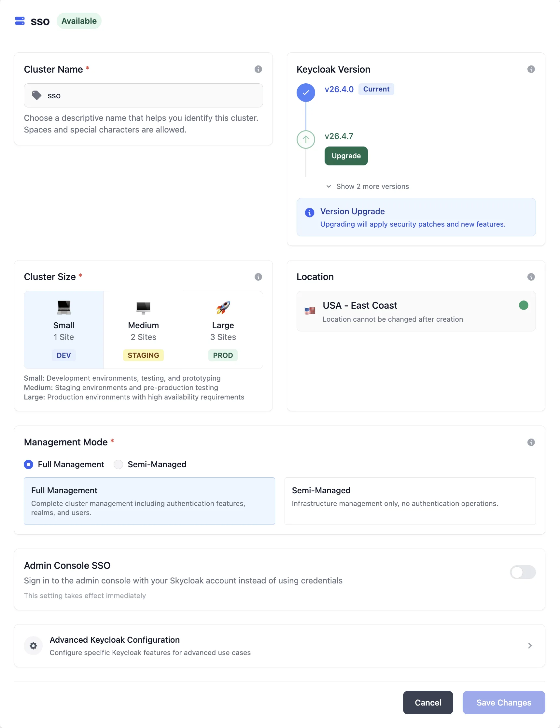Click the Upgrade button for v26.4.7
Screen dimensions: 560x728
346,156
